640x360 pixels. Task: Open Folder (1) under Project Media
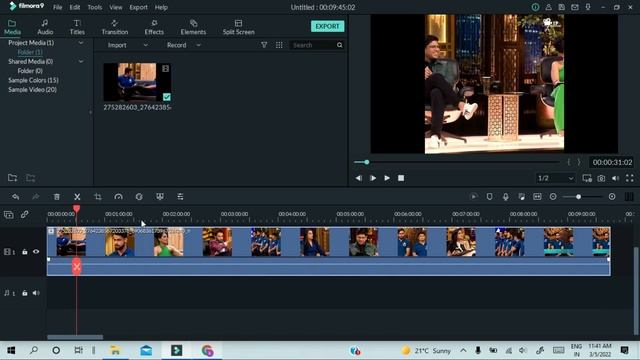tap(30, 52)
